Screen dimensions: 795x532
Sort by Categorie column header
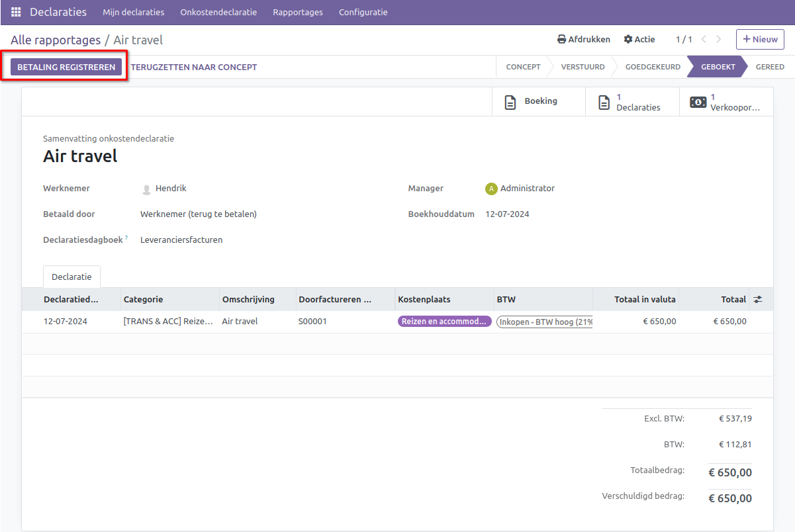point(144,300)
